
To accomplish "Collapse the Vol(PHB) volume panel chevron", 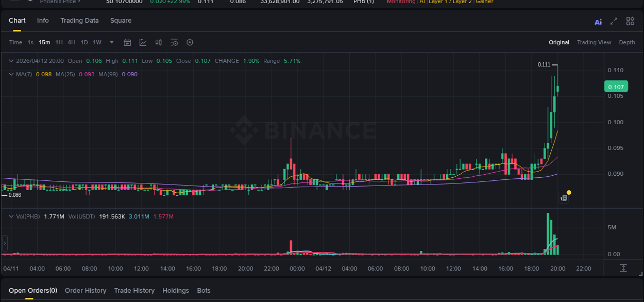I will (x=11, y=216).
